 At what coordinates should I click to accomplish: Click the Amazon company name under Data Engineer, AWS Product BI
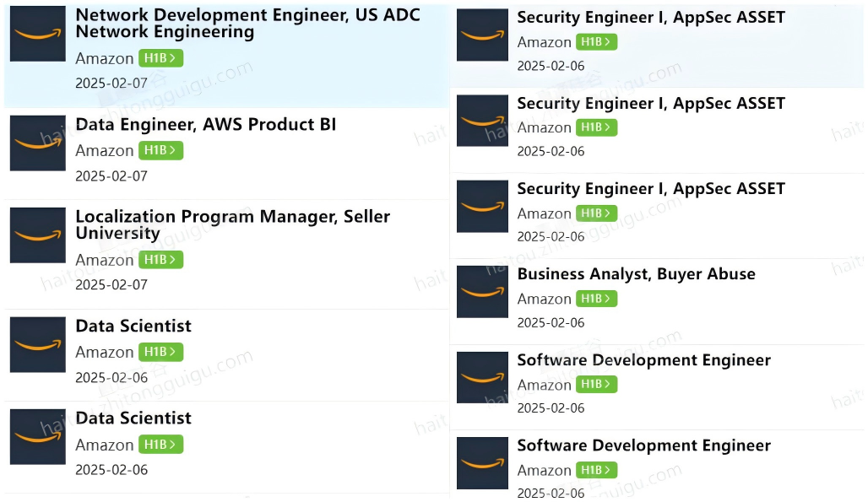105,151
